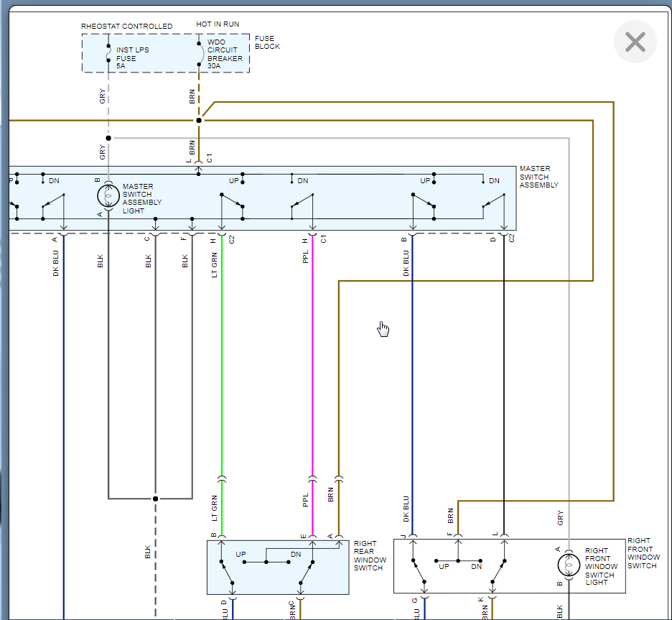
Task: Click the RIGHT REAR WINDOW SWITCH label
Action: tap(370, 556)
